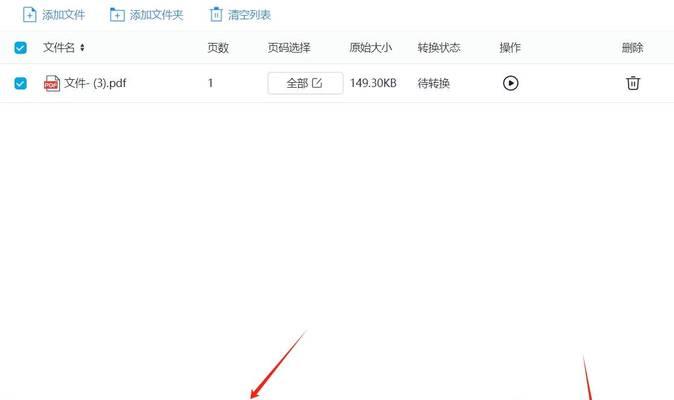Toggle the select-all checkbox in the header
674x400 pixels.
(20, 47)
